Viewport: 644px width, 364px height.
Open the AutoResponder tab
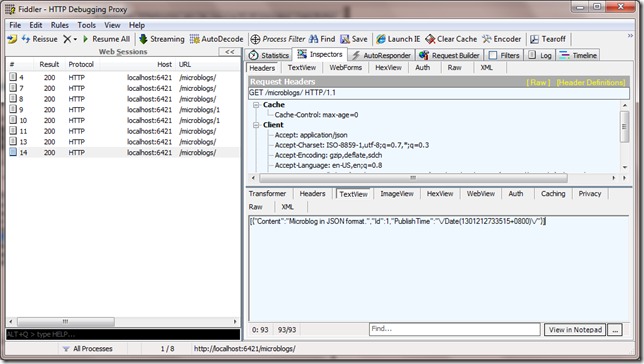381,55
